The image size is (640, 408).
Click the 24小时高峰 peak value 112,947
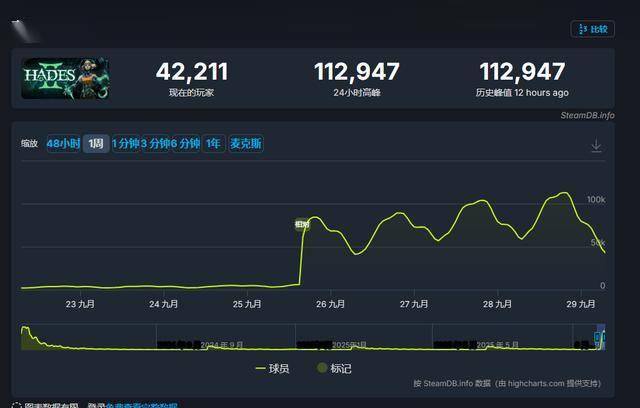(x=357, y=72)
